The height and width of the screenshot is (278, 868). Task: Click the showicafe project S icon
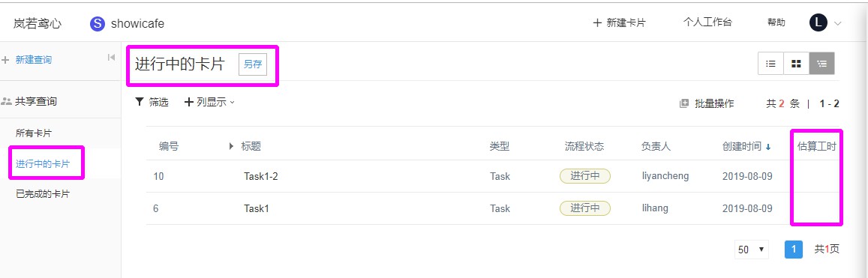click(98, 23)
